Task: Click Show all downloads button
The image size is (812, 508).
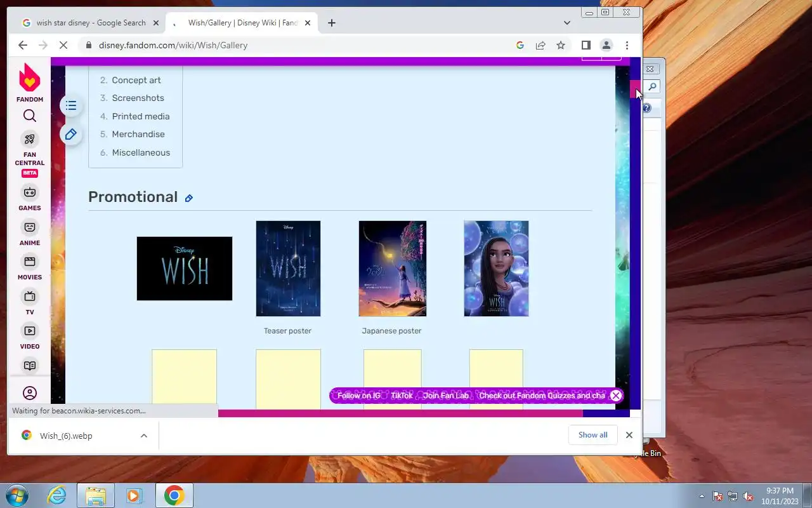Action: pyautogui.click(x=593, y=435)
